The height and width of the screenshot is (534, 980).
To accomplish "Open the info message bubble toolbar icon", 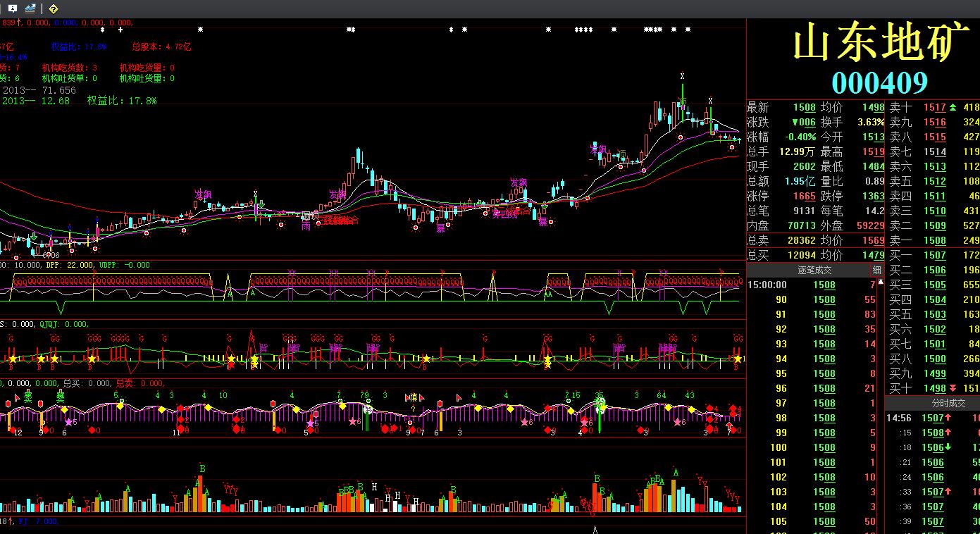I will pyautogui.click(x=13, y=8).
